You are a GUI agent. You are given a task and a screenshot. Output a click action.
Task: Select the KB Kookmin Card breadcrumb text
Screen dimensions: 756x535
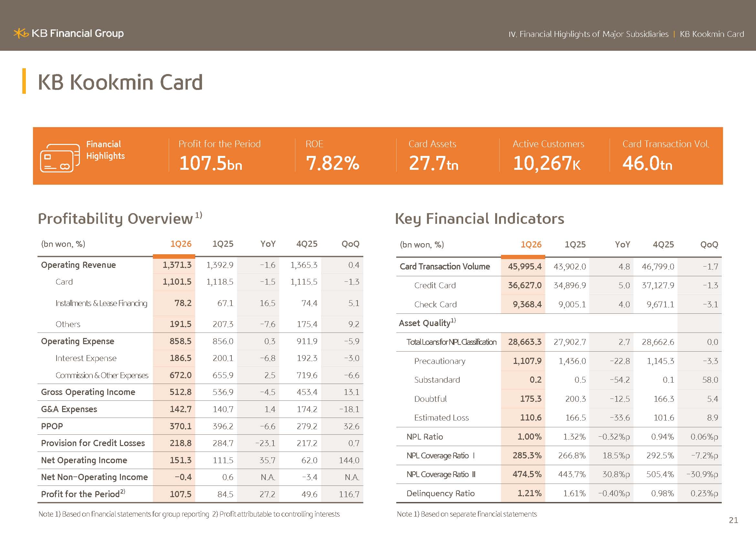[x=712, y=34]
